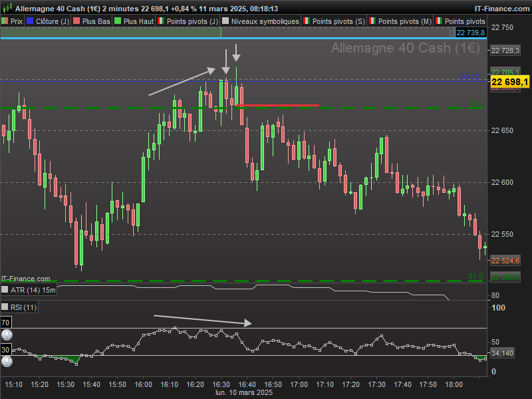Click the RSI value label 34,140

[502, 353]
